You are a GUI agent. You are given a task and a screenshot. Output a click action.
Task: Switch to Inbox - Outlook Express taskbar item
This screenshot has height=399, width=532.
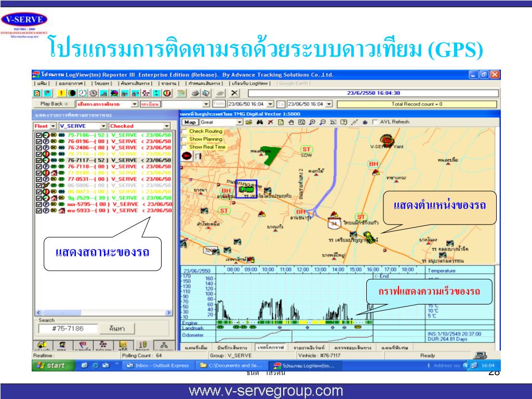159,365
